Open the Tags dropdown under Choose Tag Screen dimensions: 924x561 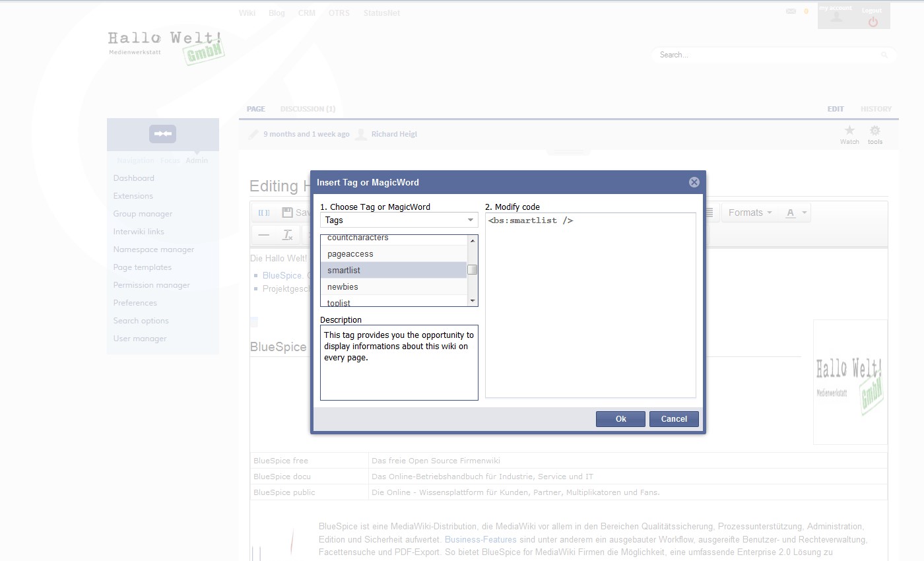click(x=399, y=220)
